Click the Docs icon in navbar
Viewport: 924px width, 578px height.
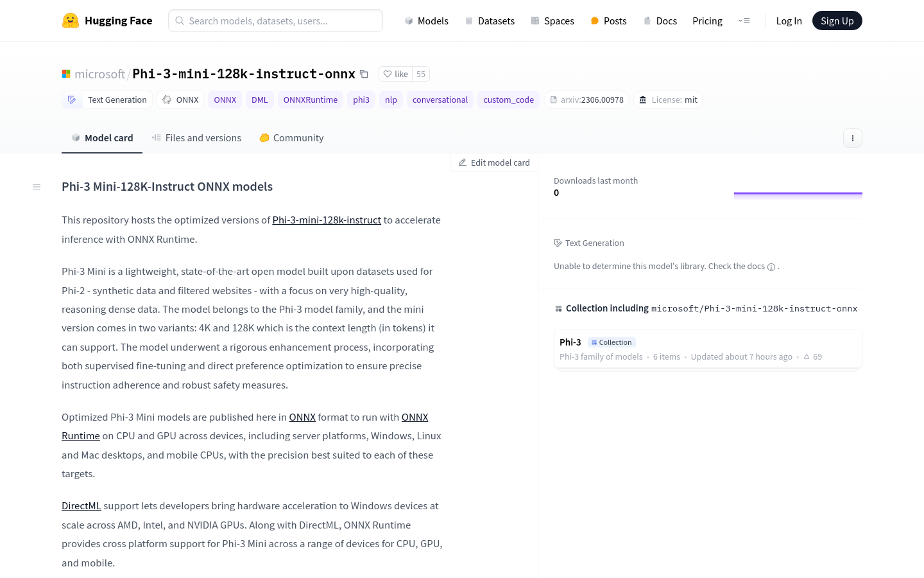pos(647,21)
